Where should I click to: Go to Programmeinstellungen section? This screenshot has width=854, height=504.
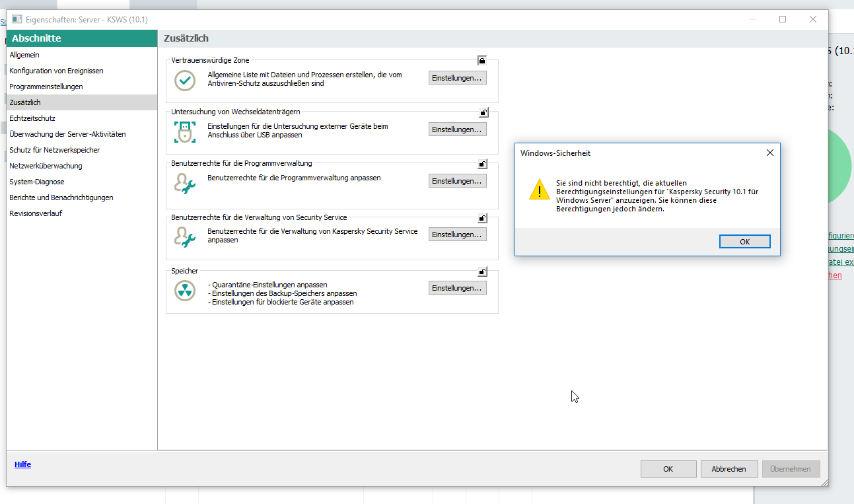tap(82, 87)
